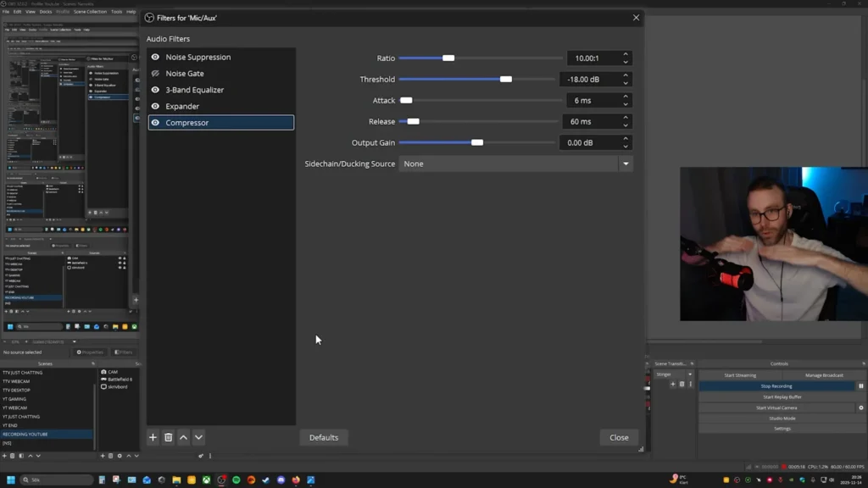Increase Attack time with up arrow
This screenshot has width=868, height=488.
click(x=626, y=97)
